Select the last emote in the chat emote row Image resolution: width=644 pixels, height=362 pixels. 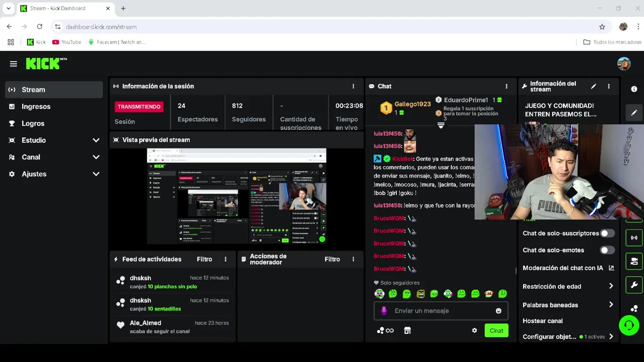(x=503, y=294)
